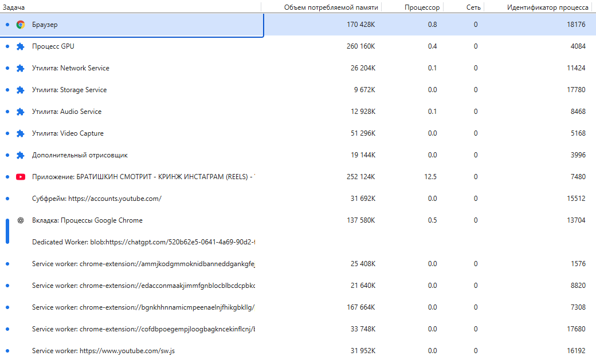Click the YouTube icon in the Приложение row
This screenshot has width=596, height=364.
(x=21, y=177)
